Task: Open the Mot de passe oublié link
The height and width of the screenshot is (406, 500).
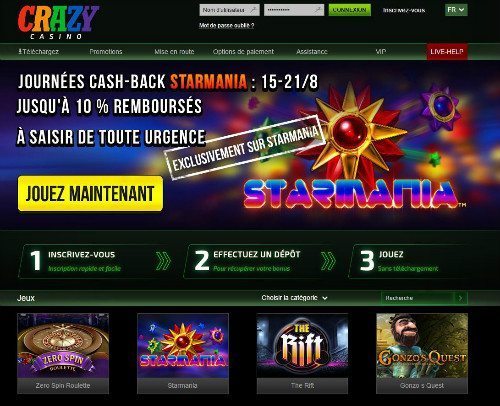Action: 226,25
